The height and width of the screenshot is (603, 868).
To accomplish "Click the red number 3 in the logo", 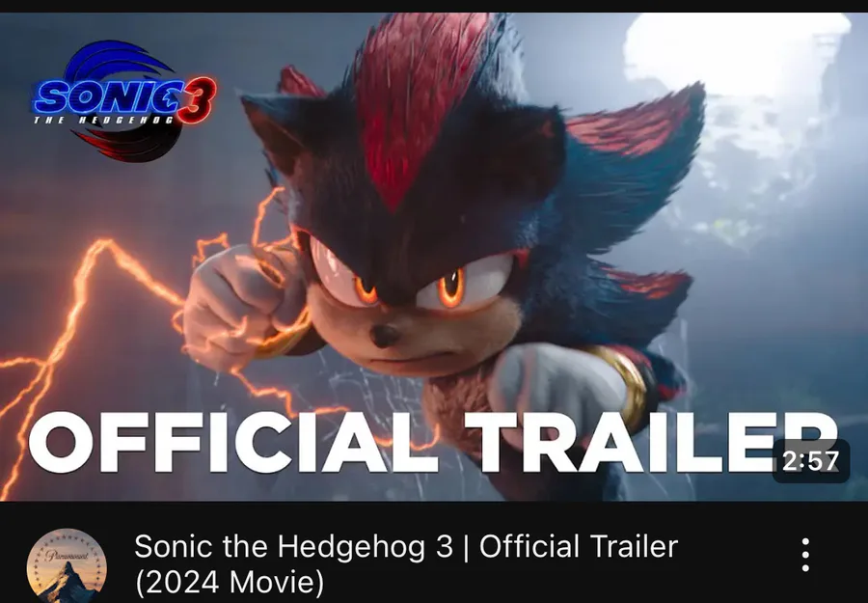I will click(x=197, y=99).
